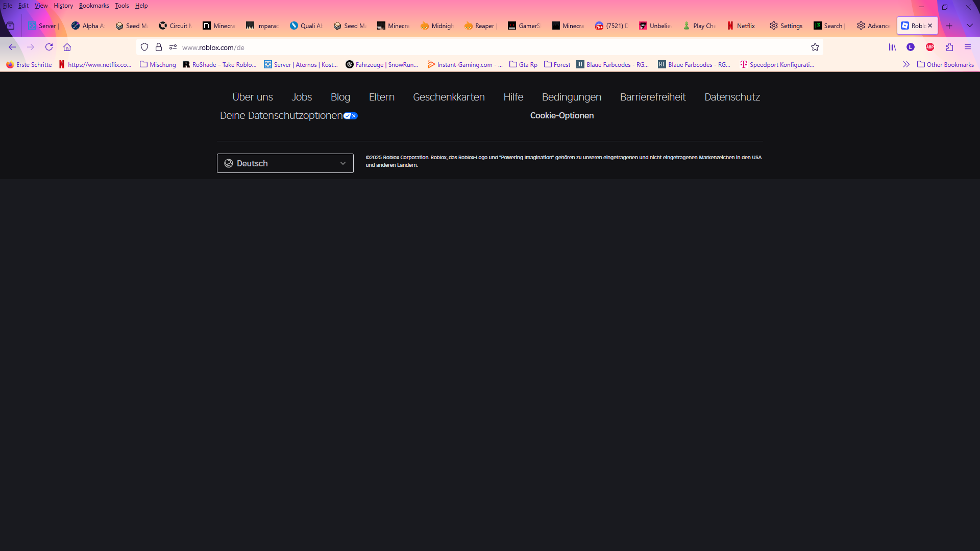The width and height of the screenshot is (980, 551).
Task: Open the Datenschutz footer link
Action: [732, 97]
